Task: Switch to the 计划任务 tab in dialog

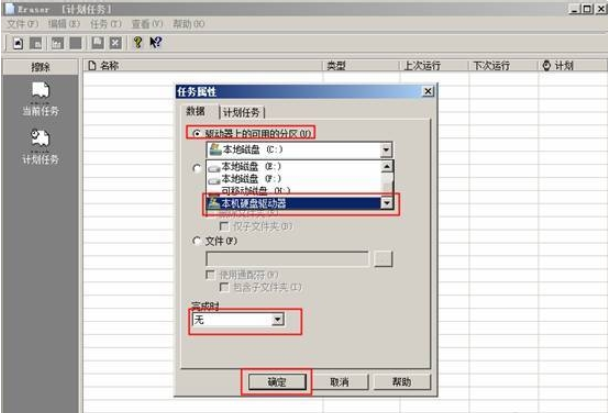Action: click(x=243, y=113)
